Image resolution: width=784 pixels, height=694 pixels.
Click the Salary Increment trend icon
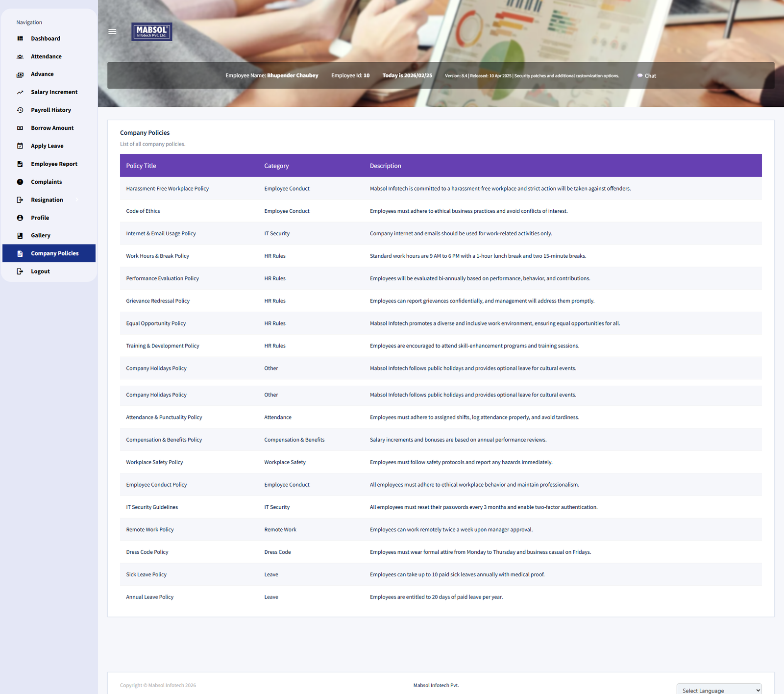[20, 92]
